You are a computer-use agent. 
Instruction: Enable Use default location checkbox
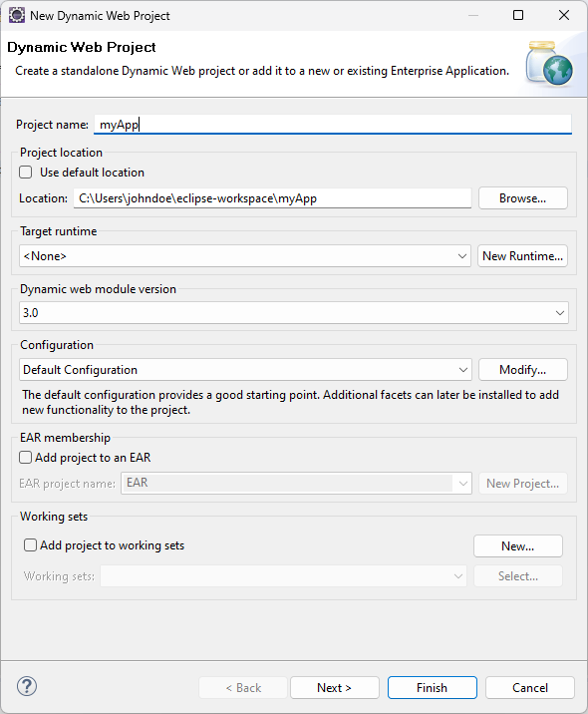pos(26,173)
